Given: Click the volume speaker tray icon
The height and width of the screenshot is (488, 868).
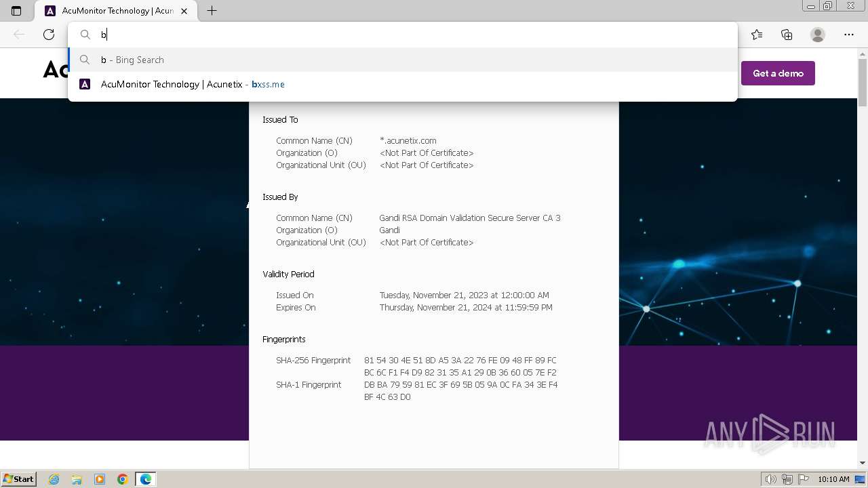Looking at the screenshot, I should [771, 479].
